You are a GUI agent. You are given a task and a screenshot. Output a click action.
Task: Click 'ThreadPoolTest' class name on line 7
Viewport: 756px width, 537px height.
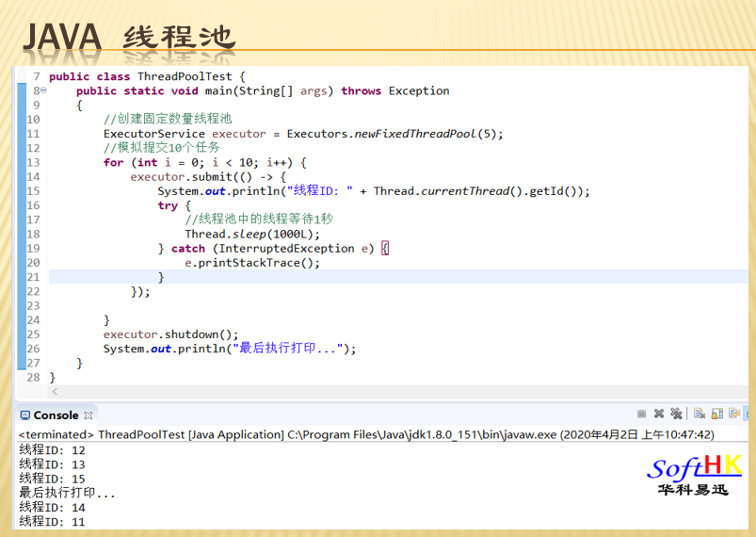click(x=185, y=76)
